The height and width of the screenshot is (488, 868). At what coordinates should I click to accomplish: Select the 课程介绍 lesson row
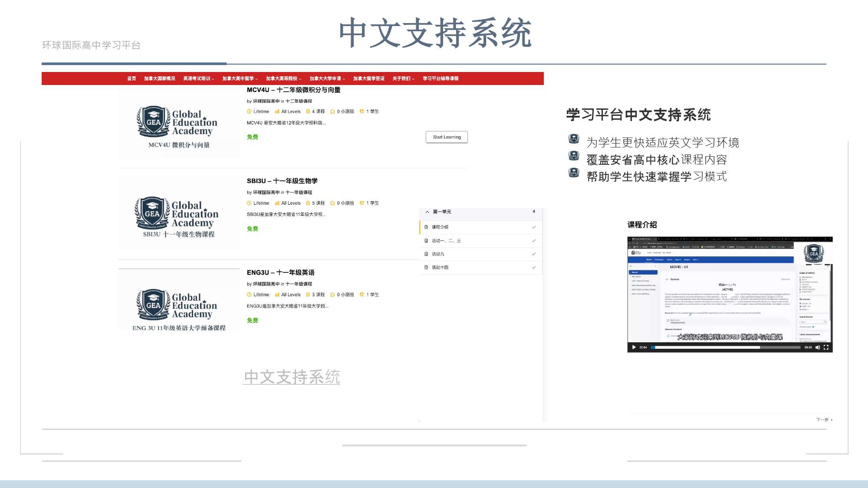[x=481, y=227]
